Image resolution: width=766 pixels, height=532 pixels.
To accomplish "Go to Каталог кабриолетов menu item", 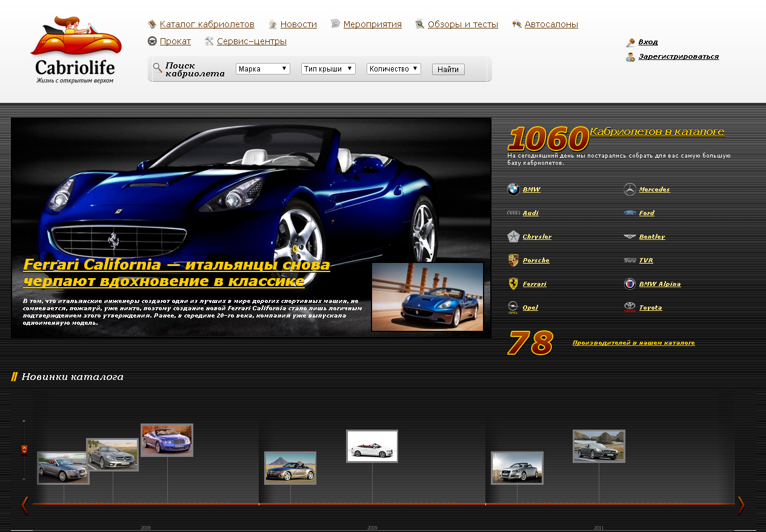I will point(207,24).
